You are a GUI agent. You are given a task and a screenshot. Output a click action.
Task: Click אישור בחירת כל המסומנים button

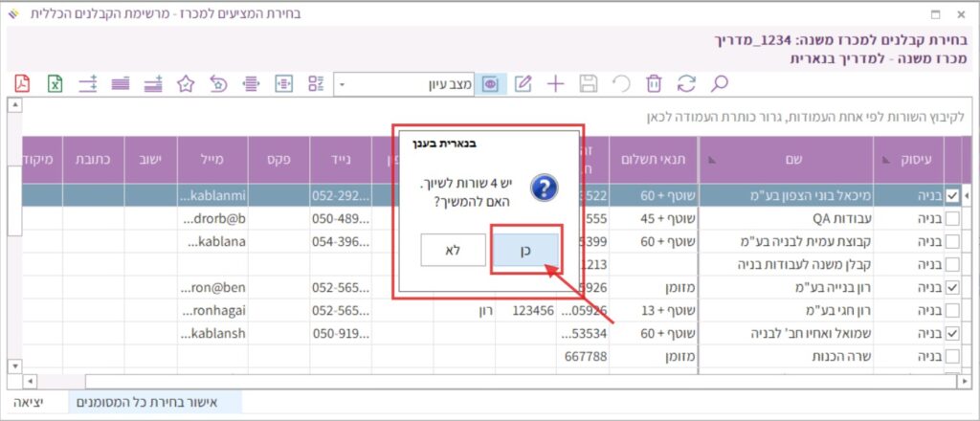click(x=155, y=403)
